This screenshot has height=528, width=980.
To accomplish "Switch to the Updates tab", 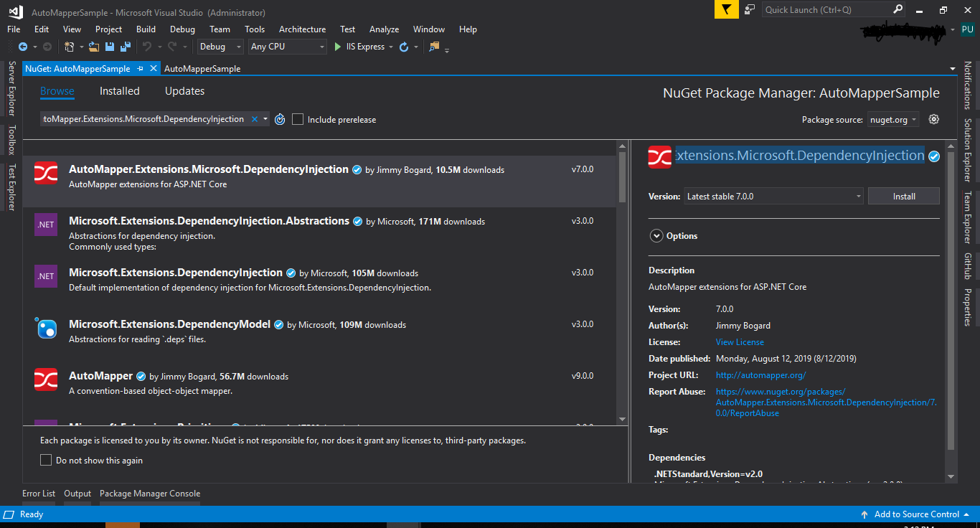I will click(185, 91).
